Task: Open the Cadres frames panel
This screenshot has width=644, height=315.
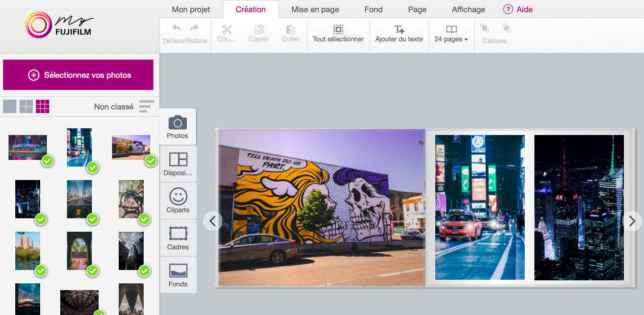Action: [x=178, y=238]
